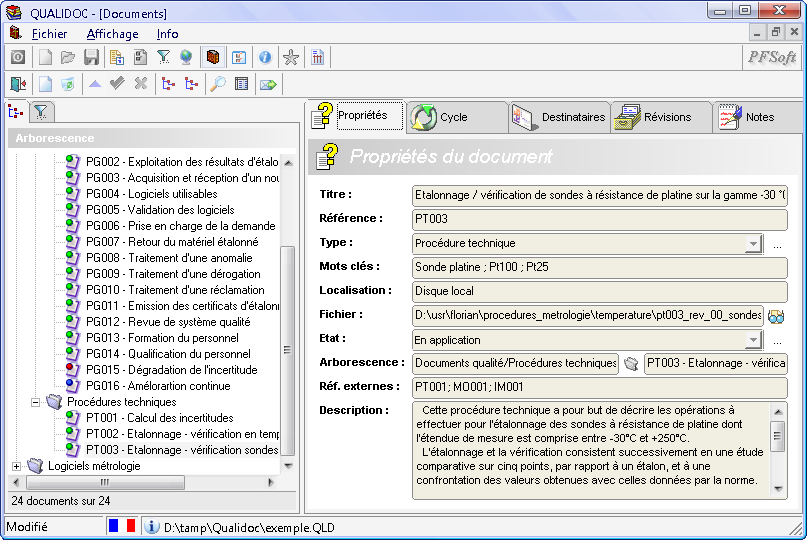Click the save floppy disk toolbar icon
The height and width of the screenshot is (540, 807).
[x=91, y=58]
